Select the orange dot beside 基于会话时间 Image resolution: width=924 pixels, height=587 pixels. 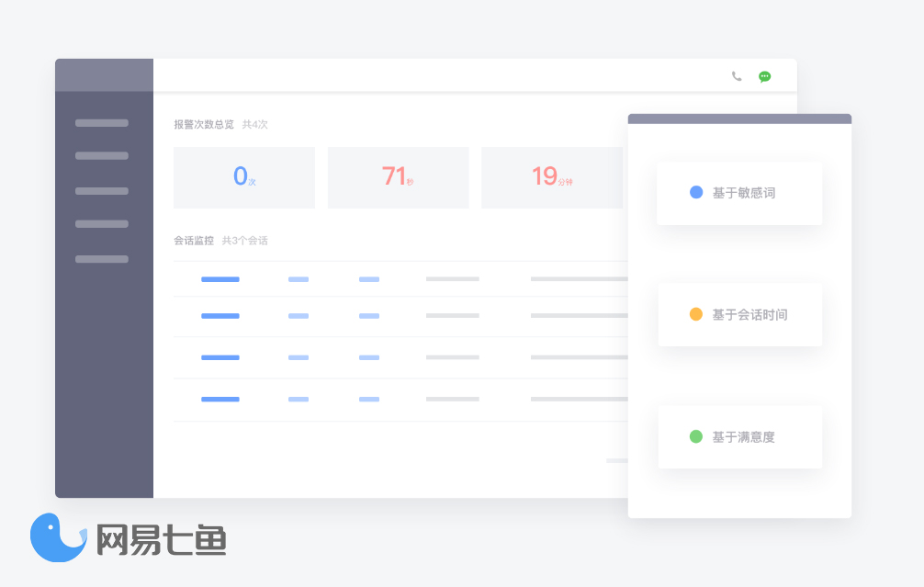click(x=696, y=314)
